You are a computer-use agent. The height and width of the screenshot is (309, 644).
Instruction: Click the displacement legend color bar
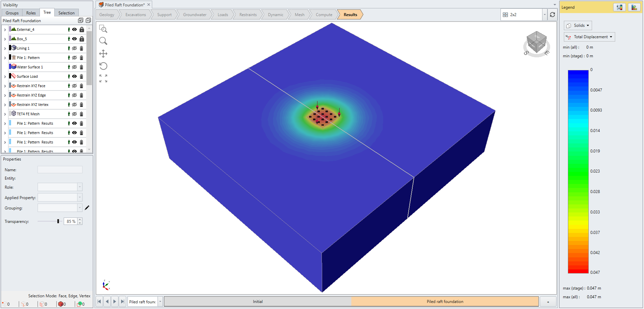click(578, 172)
